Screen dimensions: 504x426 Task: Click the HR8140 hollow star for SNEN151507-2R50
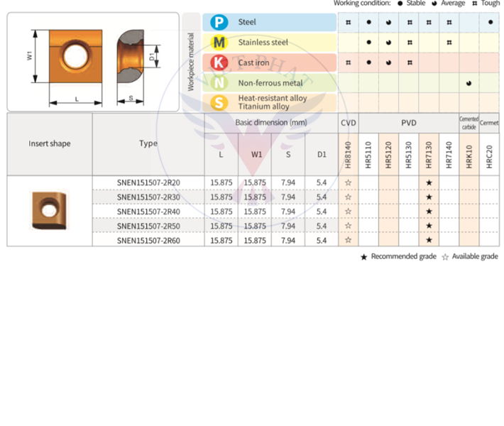coord(348,225)
